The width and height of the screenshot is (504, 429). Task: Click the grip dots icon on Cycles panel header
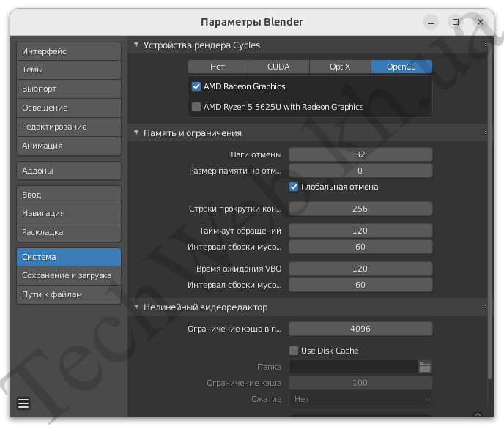(x=483, y=45)
